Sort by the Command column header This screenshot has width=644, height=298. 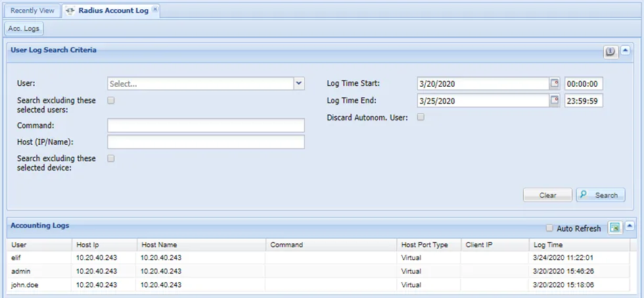coord(331,245)
